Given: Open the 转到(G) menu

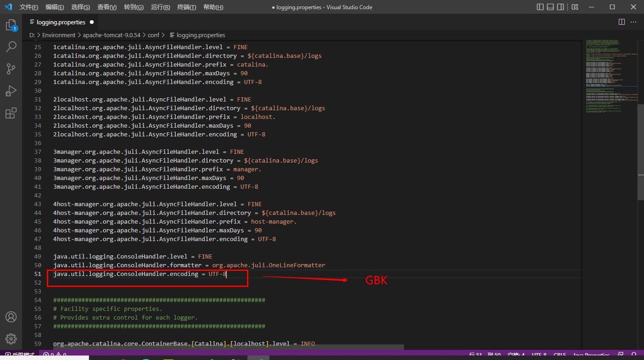Looking at the screenshot, I should click(x=134, y=7).
